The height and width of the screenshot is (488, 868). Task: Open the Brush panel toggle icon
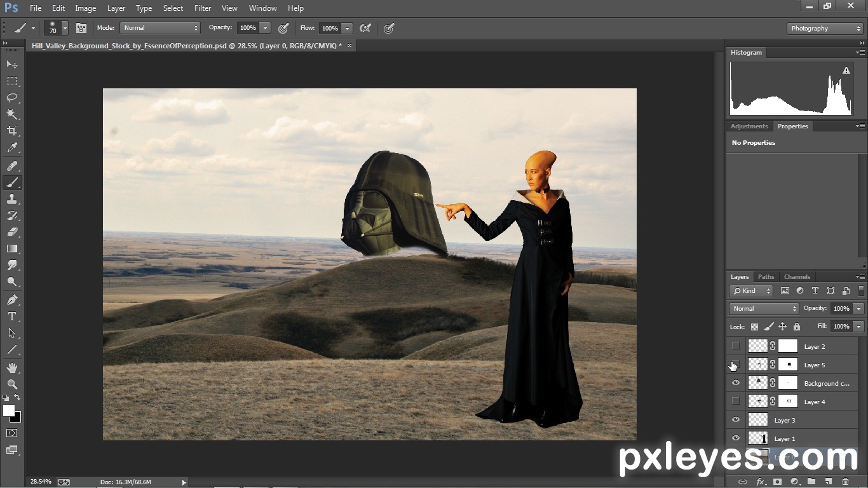[x=81, y=28]
